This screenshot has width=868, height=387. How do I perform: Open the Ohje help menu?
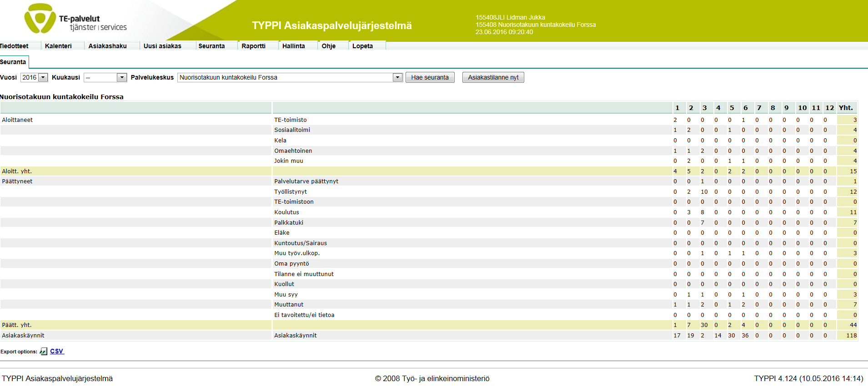[x=328, y=46]
